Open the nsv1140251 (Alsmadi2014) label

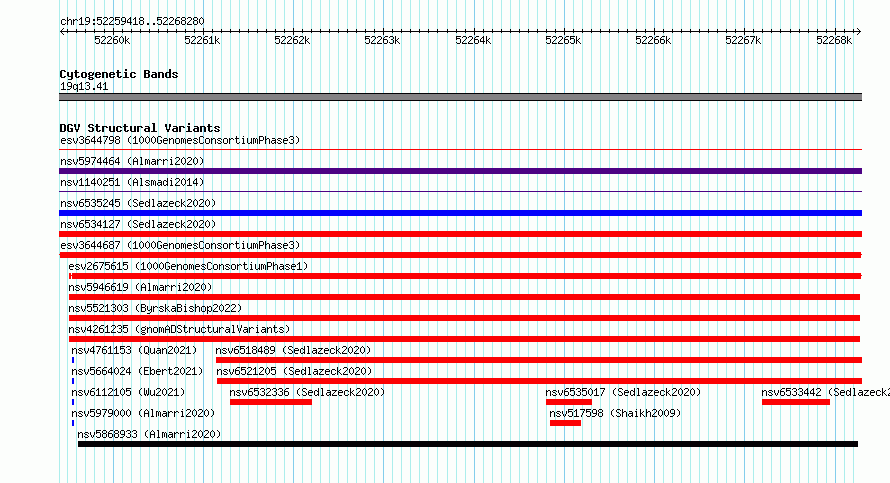pyautogui.click(x=132, y=182)
